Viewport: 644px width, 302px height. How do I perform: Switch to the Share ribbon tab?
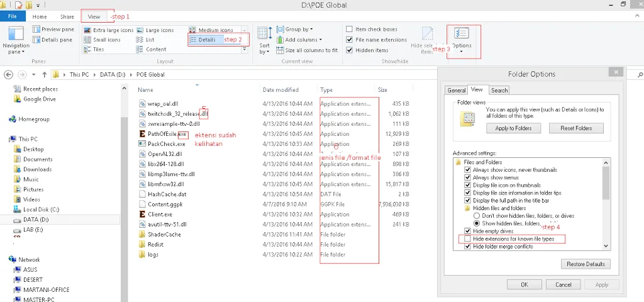pos(67,17)
